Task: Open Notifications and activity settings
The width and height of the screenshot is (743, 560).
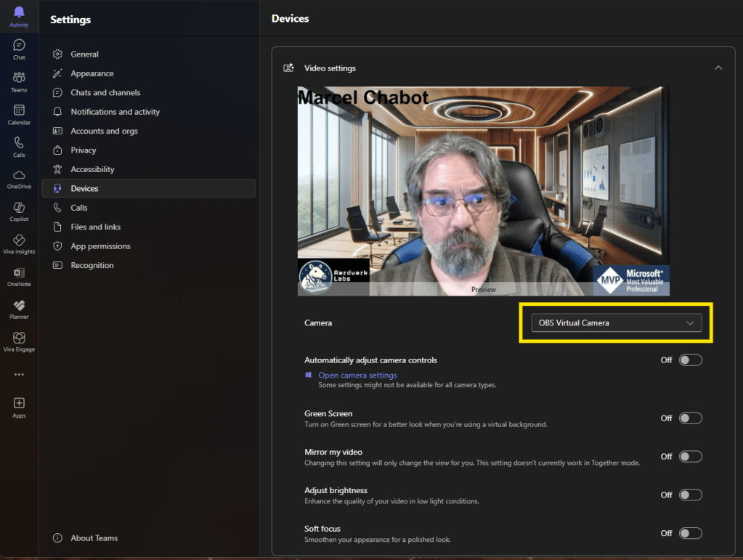Action: (115, 112)
